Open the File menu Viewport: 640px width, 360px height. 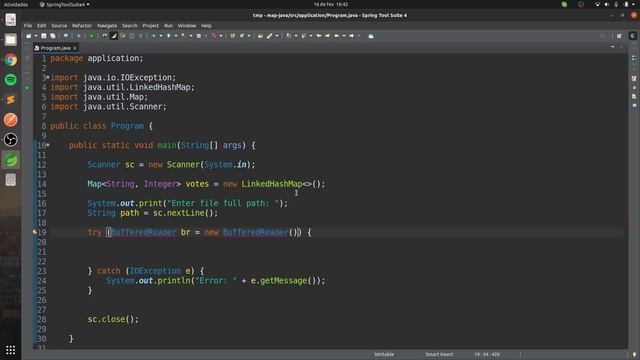pyautogui.click(x=28, y=26)
